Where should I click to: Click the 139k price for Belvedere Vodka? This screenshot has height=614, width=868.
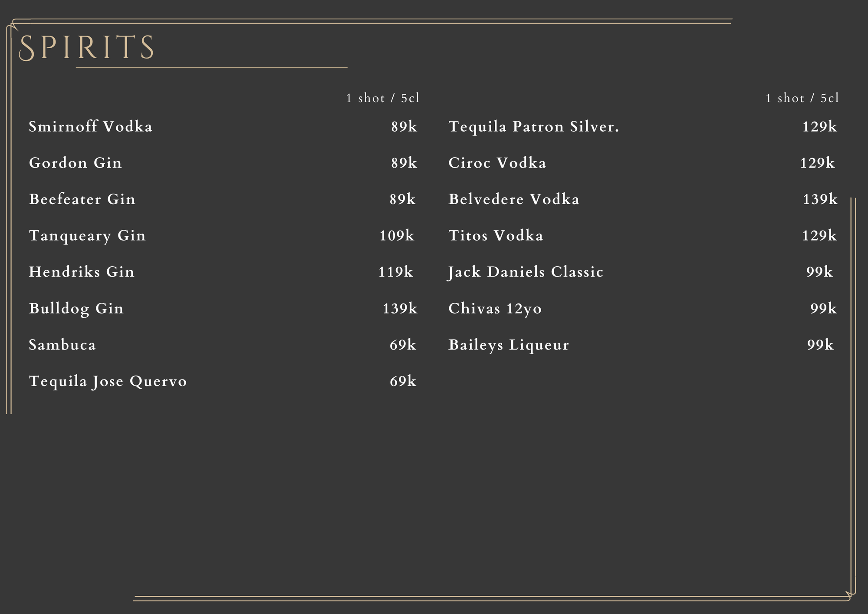pyautogui.click(x=820, y=199)
